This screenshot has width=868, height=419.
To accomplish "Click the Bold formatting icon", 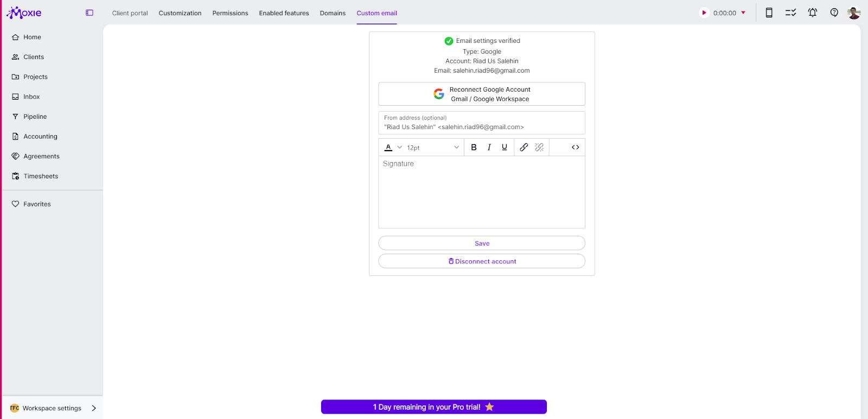I will point(474,147).
